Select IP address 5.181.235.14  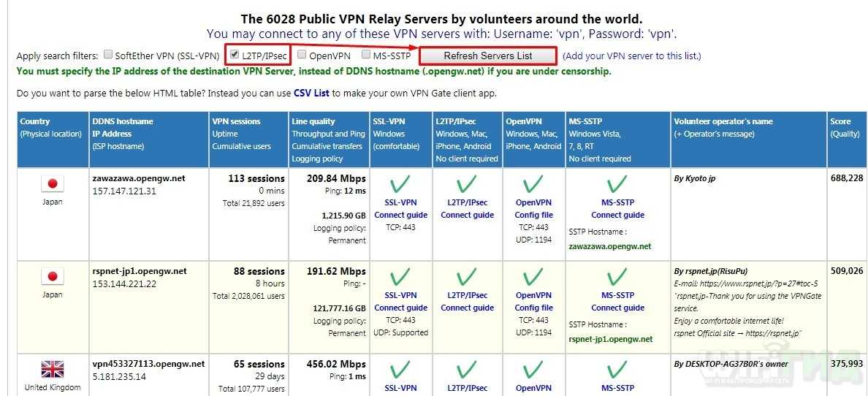[120, 376]
